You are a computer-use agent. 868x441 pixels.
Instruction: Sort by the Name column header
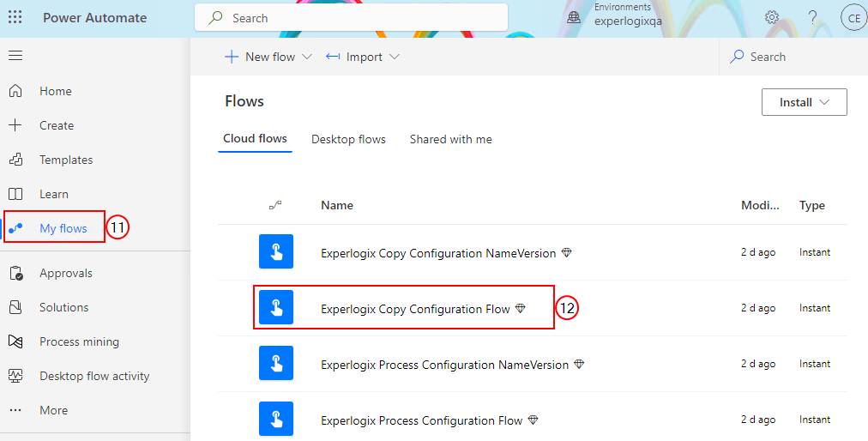336,206
